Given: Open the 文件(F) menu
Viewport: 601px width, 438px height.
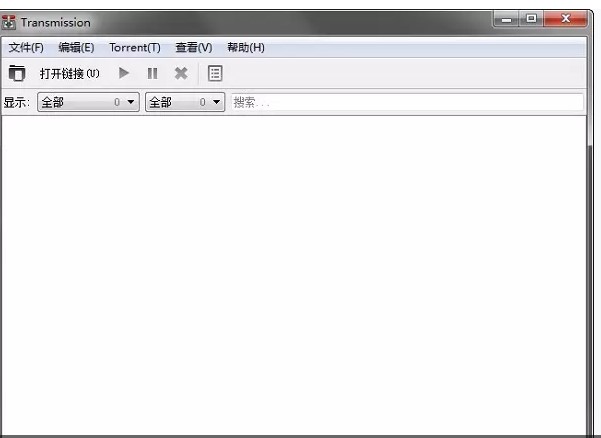Looking at the screenshot, I should coord(26,48).
